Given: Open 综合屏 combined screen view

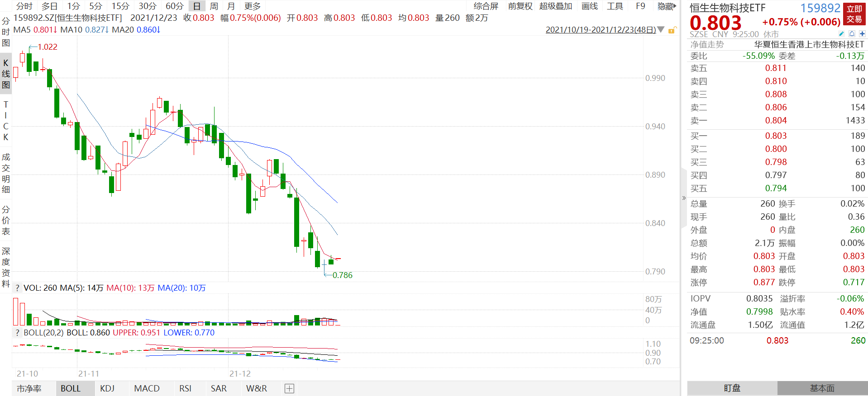Looking at the screenshot, I should tap(486, 6).
